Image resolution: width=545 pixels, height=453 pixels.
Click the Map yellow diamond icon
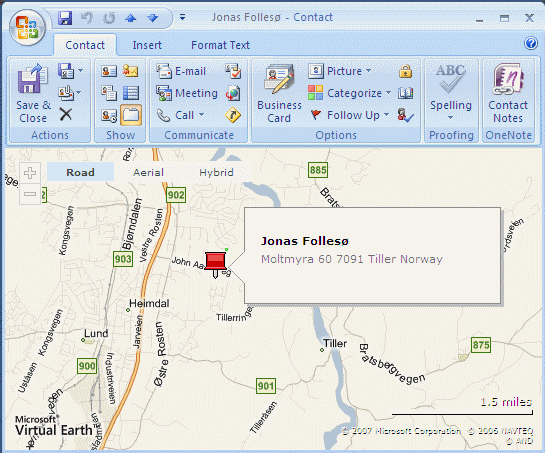233,115
